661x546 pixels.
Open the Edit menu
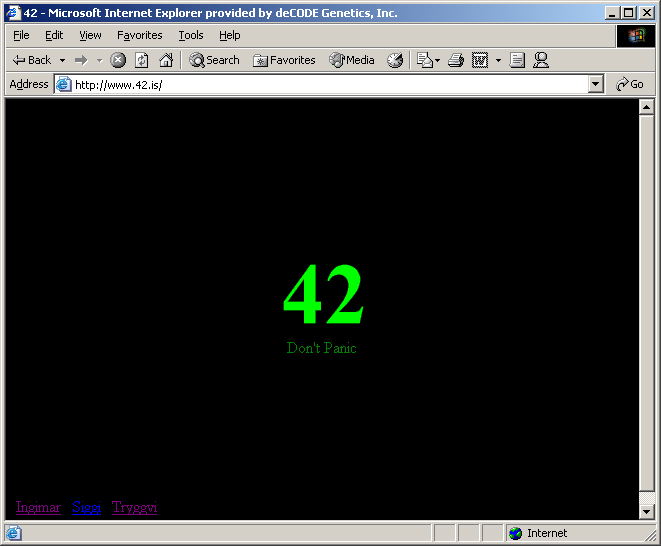(54, 35)
